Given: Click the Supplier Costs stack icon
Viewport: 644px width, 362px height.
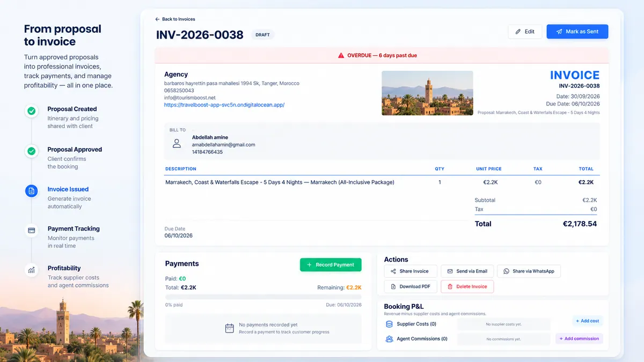Looking at the screenshot, I should click(x=390, y=324).
